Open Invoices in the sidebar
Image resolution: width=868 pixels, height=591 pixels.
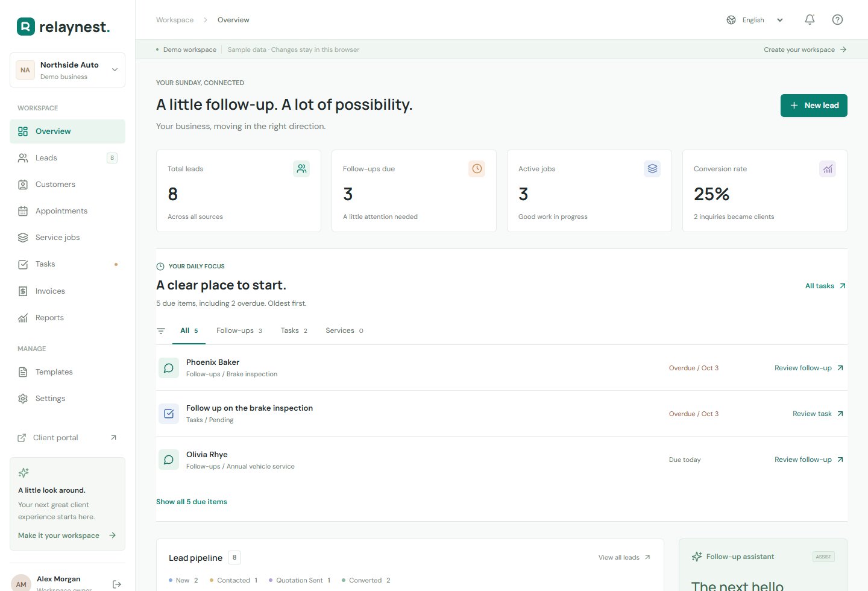coord(68,291)
